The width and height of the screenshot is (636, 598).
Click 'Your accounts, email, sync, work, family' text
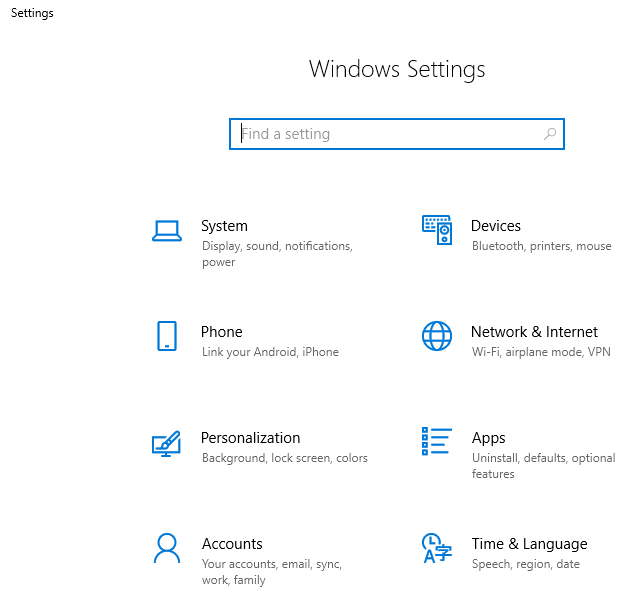[x=272, y=572]
